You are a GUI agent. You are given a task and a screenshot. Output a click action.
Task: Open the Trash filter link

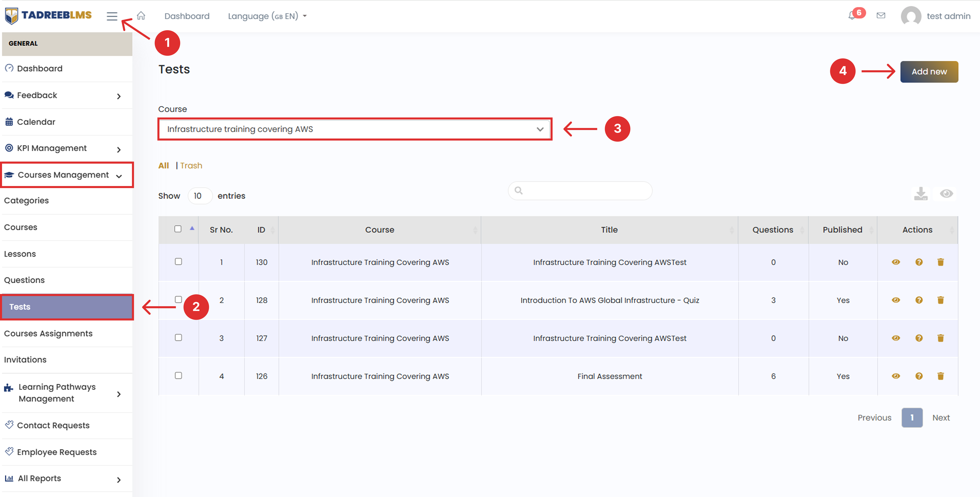coord(191,166)
